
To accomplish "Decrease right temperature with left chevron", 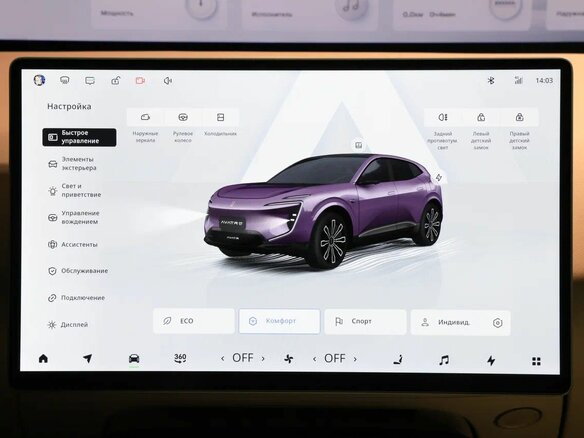I will pyautogui.click(x=315, y=359).
